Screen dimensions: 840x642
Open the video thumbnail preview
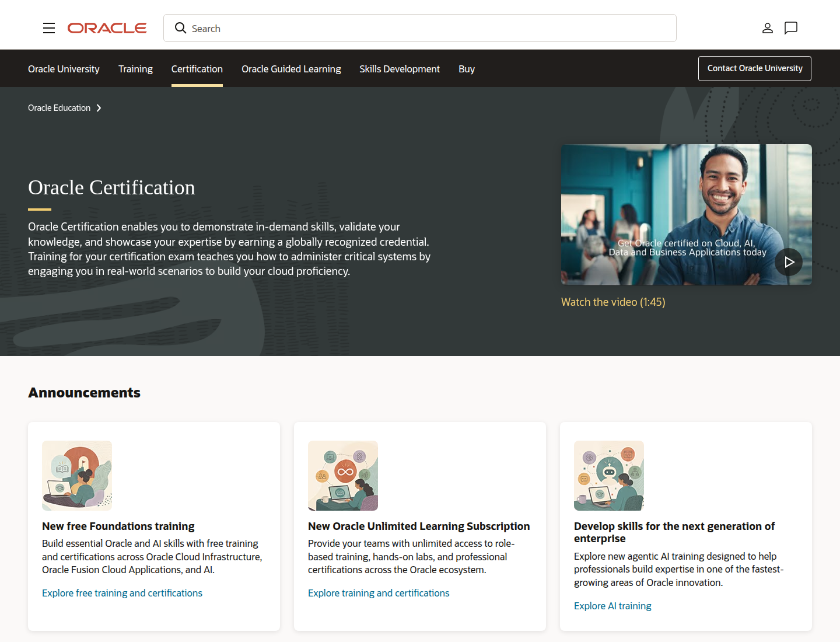[687, 215]
